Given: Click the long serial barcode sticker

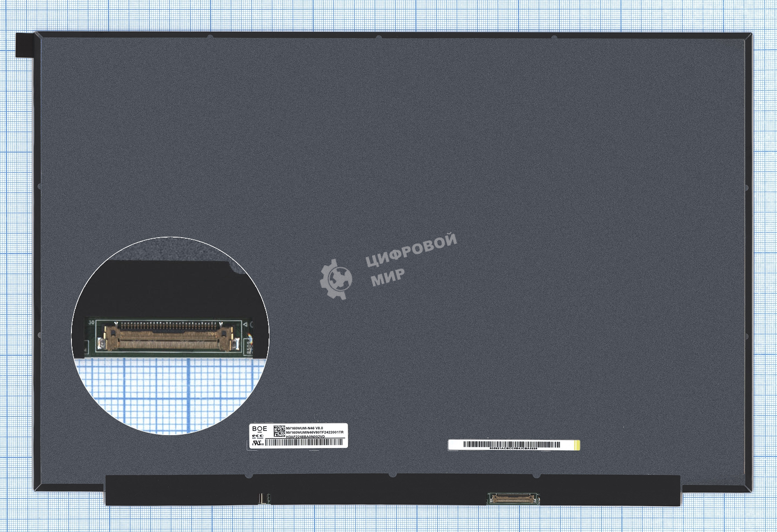Looking at the screenshot, I should point(511,445).
